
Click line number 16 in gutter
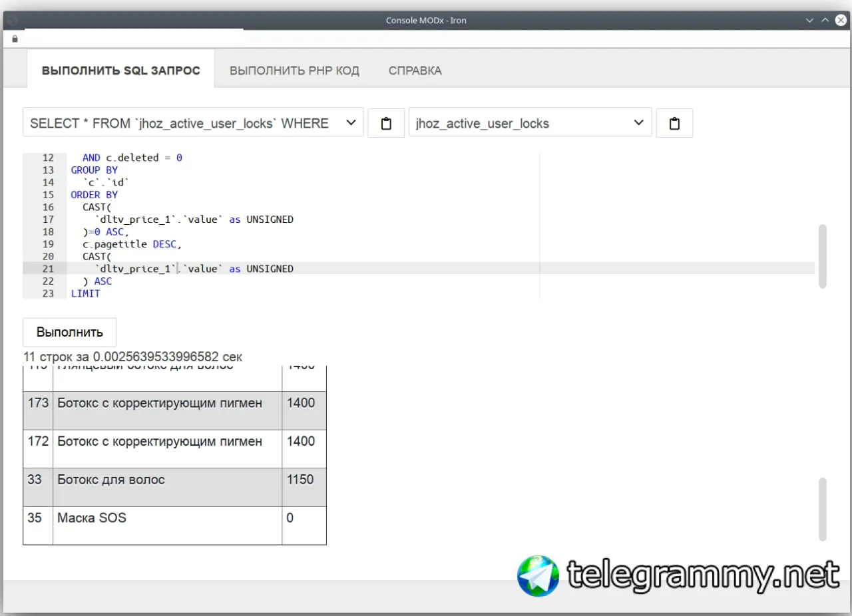point(48,207)
